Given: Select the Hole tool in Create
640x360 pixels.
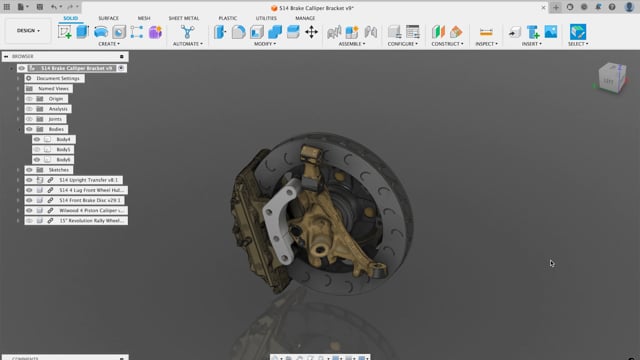Looking at the screenshot, I should 119,32.
